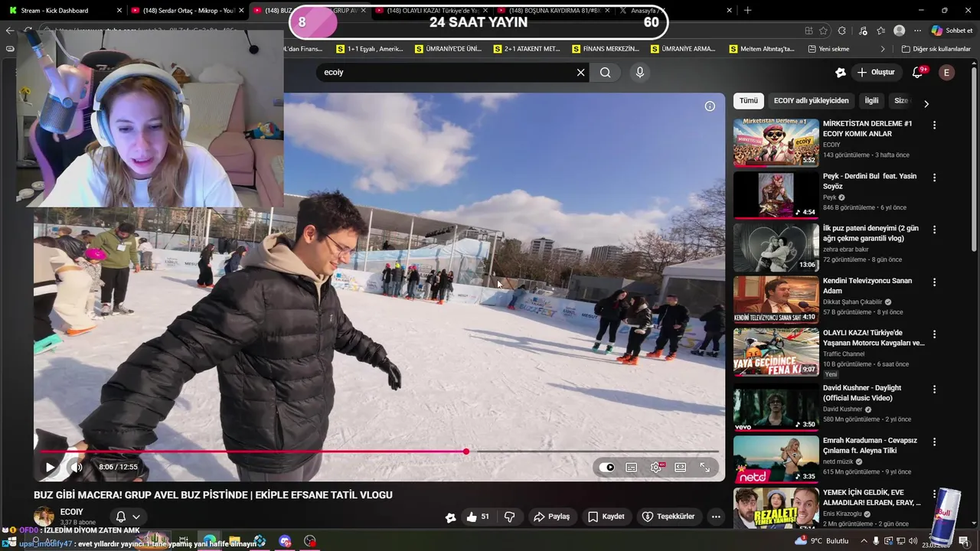Play the paused YouTube video
This screenshot has height=551, width=980.
click(50, 467)
